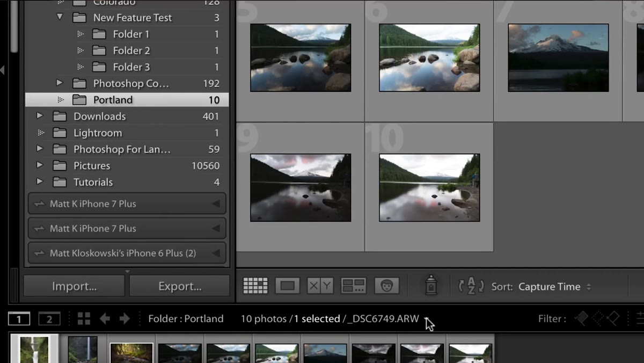Select grid photo number 9
This screenshot has width=644, height=363.
pos(301,187)
